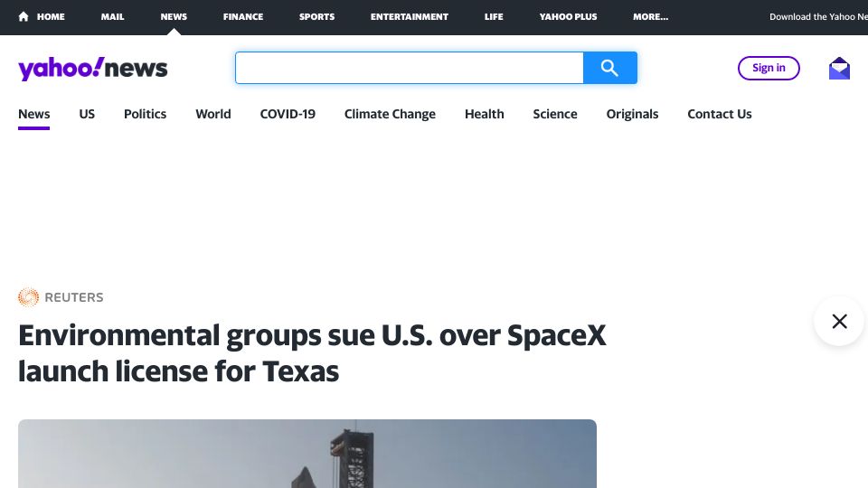
Task: Open Mail in the top bar
Action: click(112, 16)
